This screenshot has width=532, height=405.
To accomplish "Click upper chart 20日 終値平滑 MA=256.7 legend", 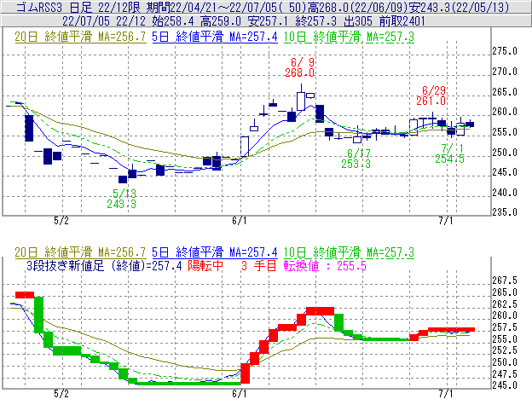I will click(x=80, y=37).
